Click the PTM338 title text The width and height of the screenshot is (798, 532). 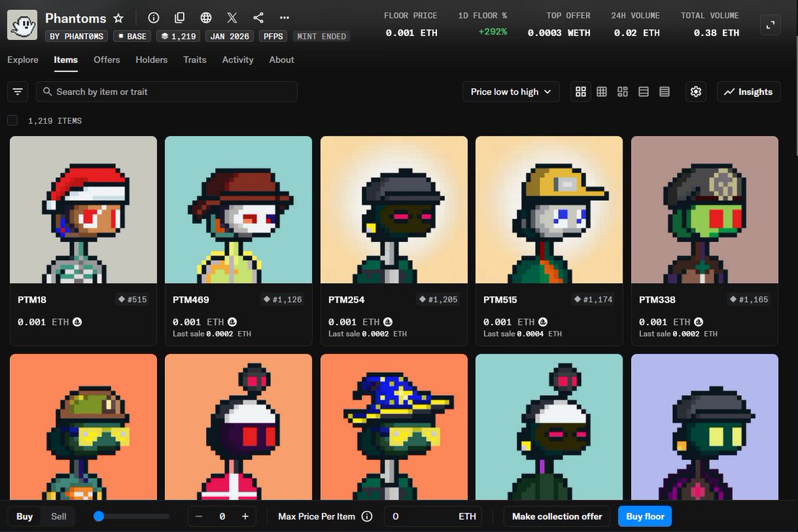point(657,300)
